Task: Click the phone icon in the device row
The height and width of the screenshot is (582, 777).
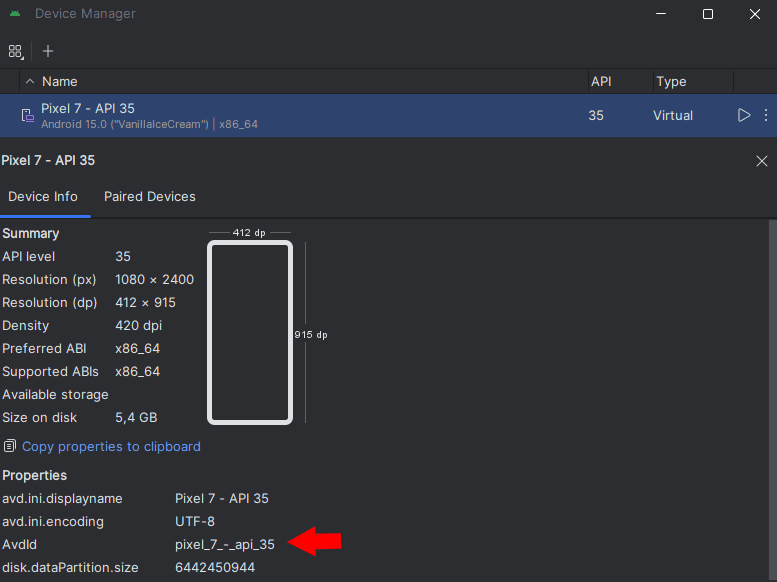Action: pyautogui.click(x=27, y=116)
